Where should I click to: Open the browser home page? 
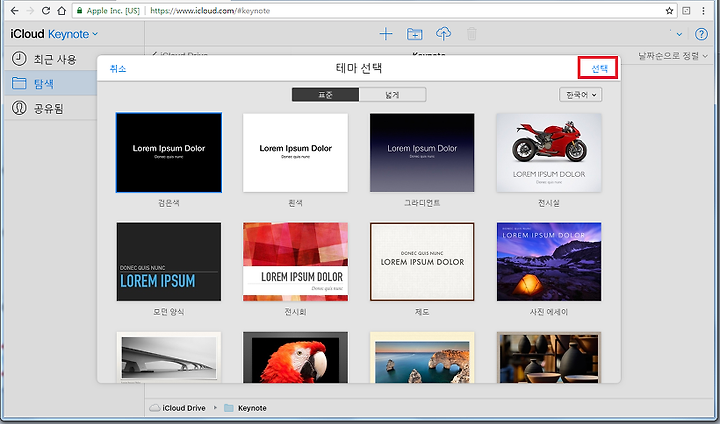click(62, 10)
